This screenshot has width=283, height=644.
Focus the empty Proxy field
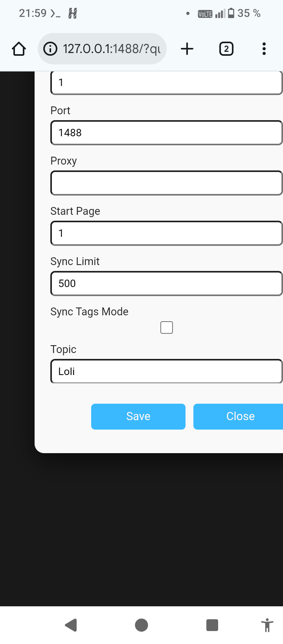click(167, 183)
